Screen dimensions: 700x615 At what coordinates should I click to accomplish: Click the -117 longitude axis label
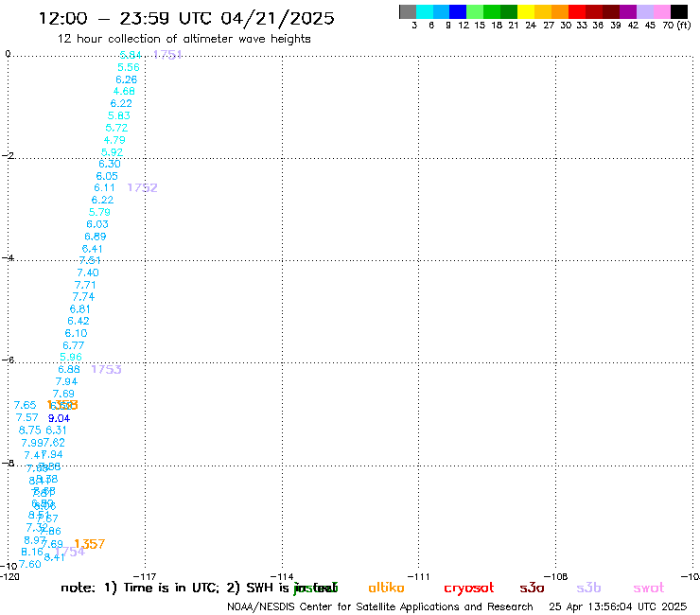point(145,576)
